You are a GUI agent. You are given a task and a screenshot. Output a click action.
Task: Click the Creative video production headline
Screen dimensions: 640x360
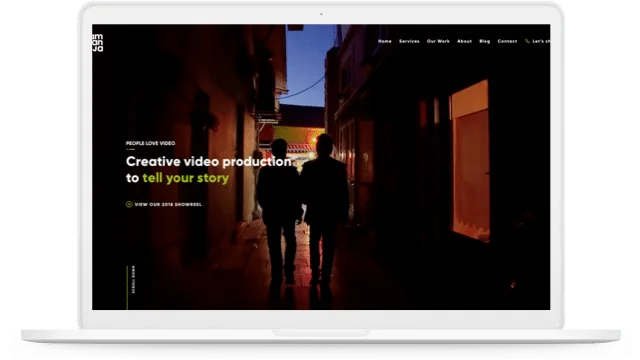point(209,162)
